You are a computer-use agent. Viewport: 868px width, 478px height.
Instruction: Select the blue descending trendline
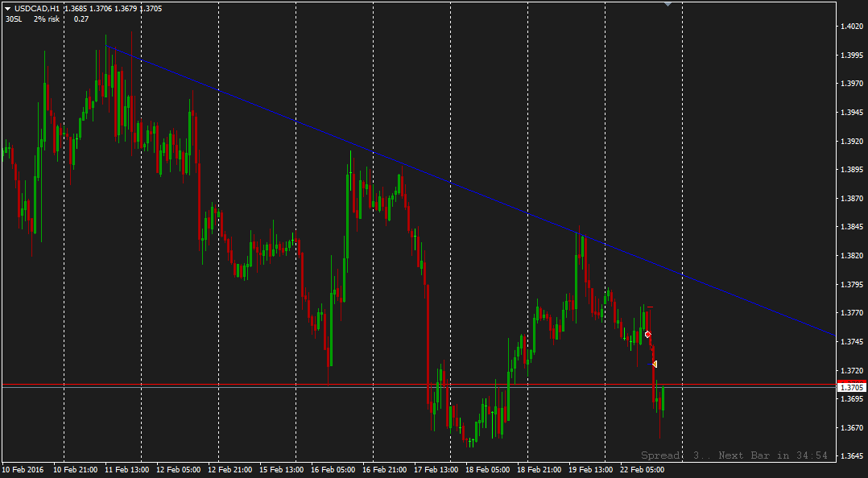tap(470, 190)
